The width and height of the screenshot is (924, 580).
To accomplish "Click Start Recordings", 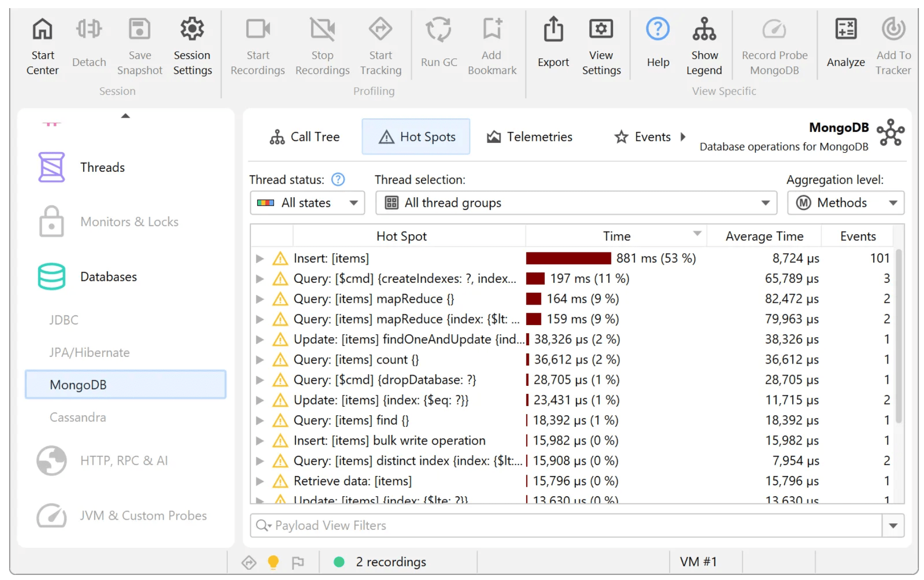I will tap(258, 46).
